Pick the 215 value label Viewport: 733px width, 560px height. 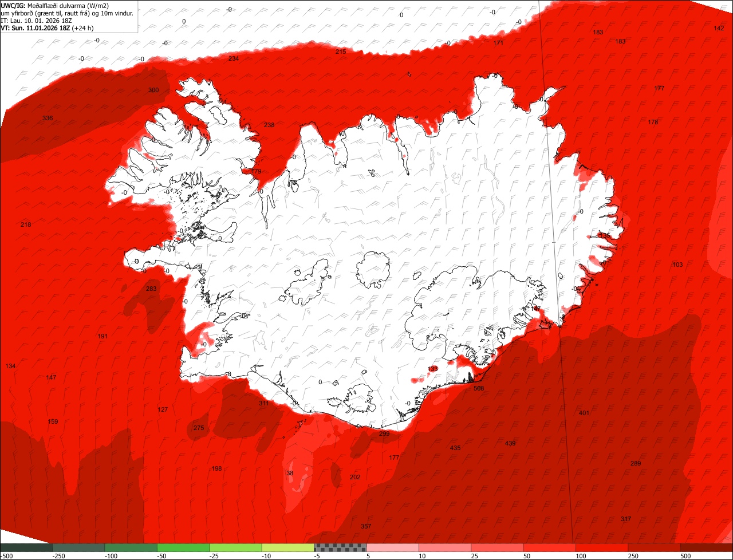coord(341,52)
